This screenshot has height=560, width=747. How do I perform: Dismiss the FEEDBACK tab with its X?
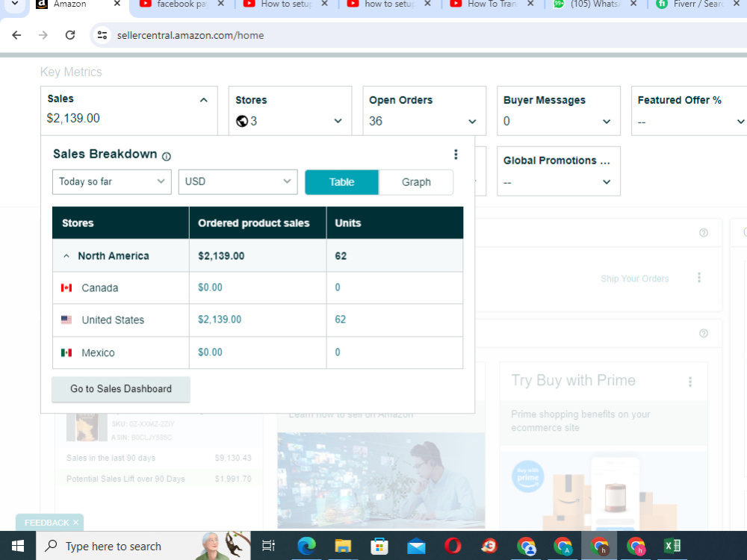pyautogui.click(x=75, y=523)
